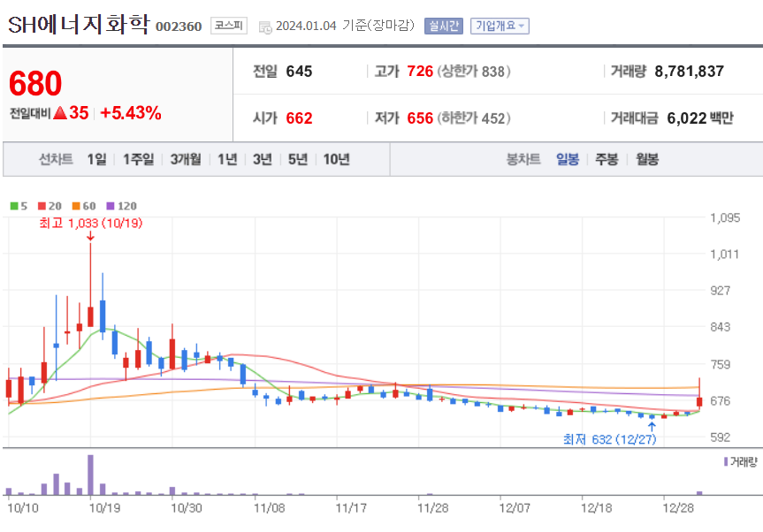Click the 12/28 date axis label

pyautogui.click(x=678, y=507)
